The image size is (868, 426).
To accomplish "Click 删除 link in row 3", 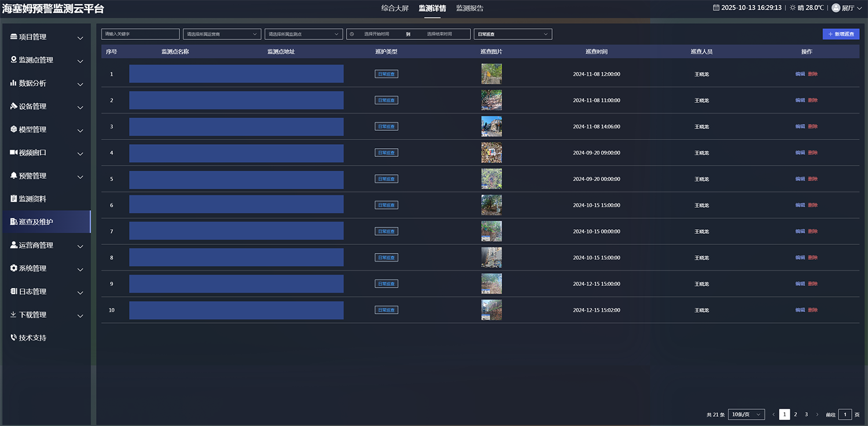I will click(x=813, y=127).
